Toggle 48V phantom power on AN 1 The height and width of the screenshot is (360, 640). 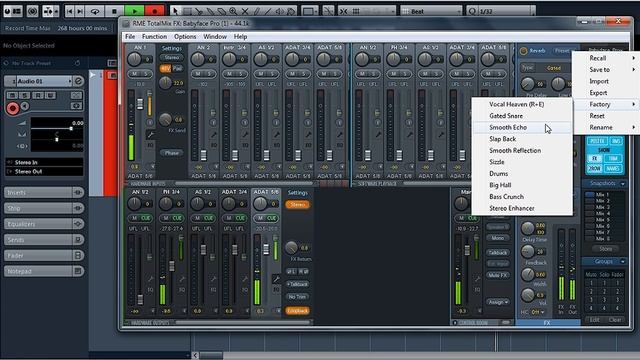(x=165, y=69)
